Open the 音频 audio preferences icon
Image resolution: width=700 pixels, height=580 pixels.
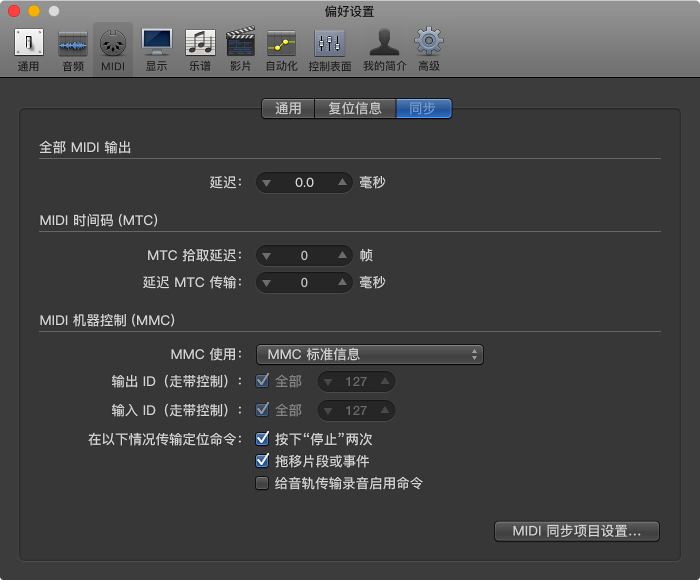click(x=73, y=50)
